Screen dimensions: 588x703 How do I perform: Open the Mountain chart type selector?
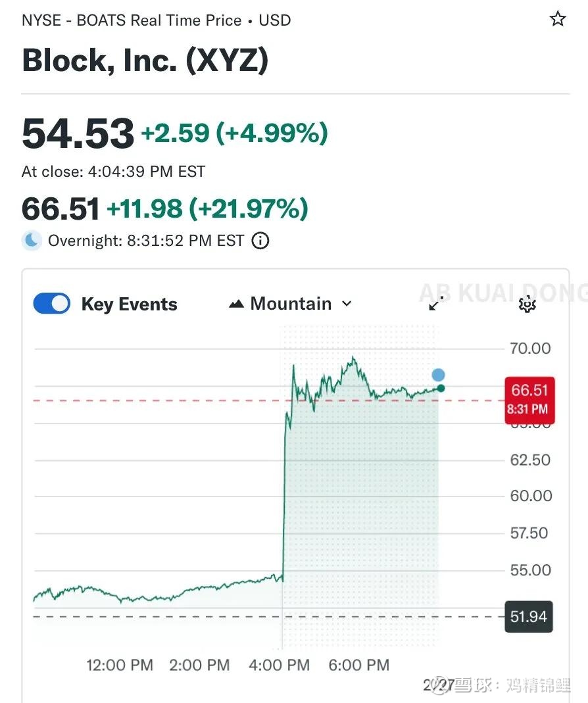coord(291,304)
